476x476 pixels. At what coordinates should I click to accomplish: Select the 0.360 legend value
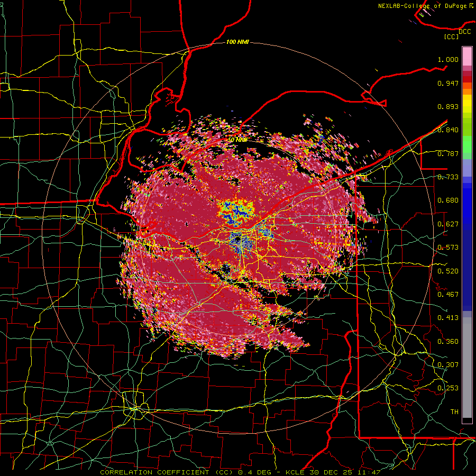pyautogui.click(x=448, y=342)
